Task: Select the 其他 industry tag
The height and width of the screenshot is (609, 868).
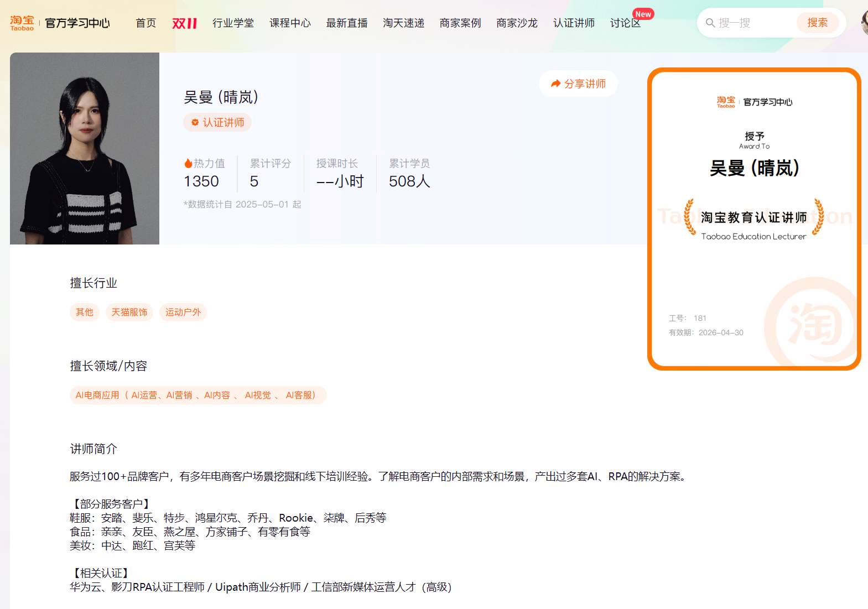Action: point(85,312)
